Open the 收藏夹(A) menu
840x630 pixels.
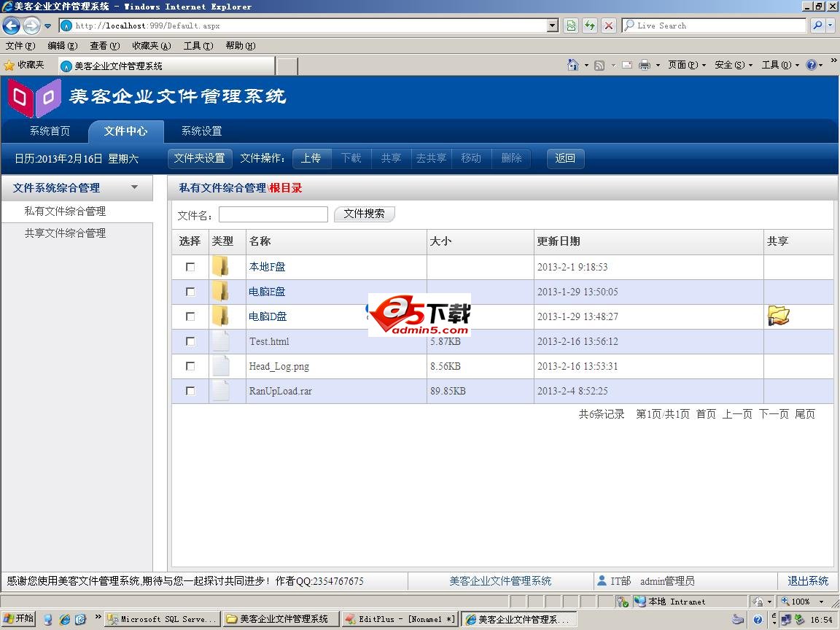(152, 45)
